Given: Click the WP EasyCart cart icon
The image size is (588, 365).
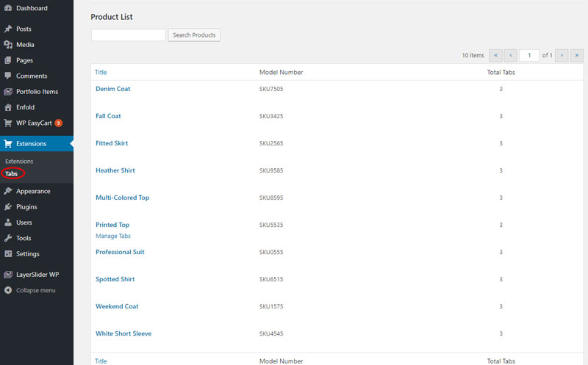Looking at the screenshot, I should click(8, 123).
